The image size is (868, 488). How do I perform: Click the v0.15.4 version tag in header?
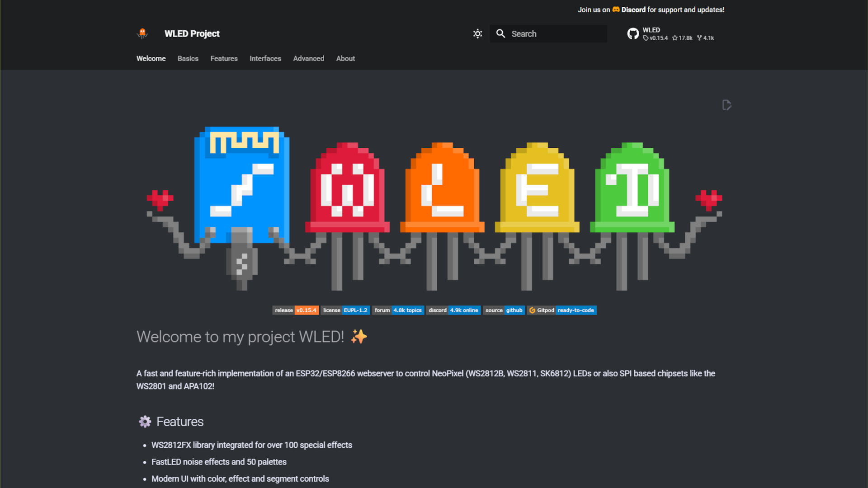[656, 38]
